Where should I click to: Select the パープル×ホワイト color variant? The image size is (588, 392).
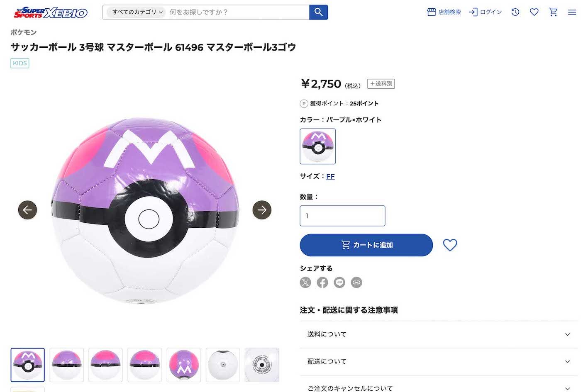click(317, 146)
